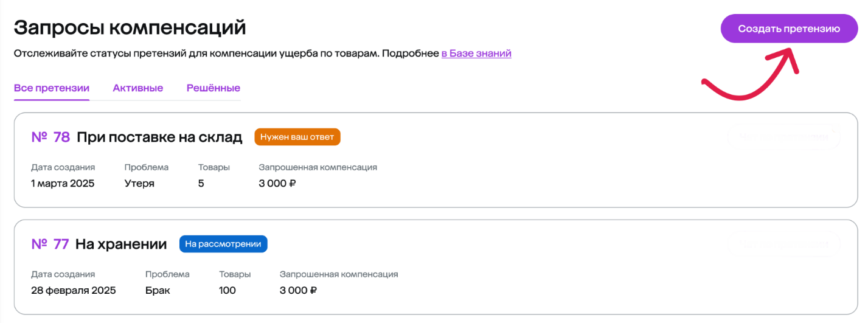
Task: Click the faded chat button in claim 78
Action: [784, 137]
